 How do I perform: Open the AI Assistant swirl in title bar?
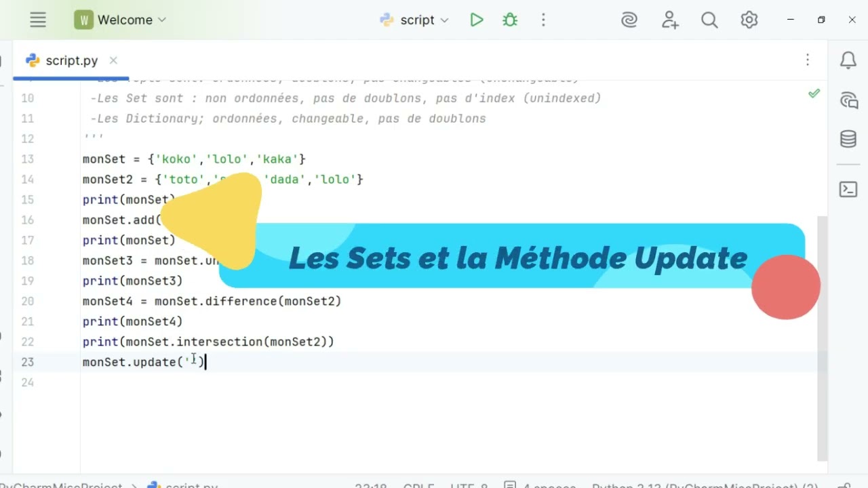tap(629, 20)
